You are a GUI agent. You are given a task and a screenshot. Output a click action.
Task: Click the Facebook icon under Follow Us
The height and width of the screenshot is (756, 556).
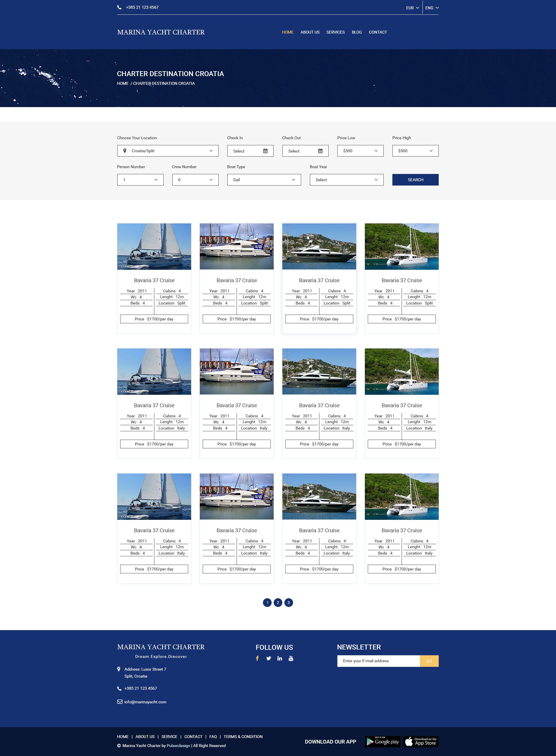pyautogui.click(x=257, y=658)
